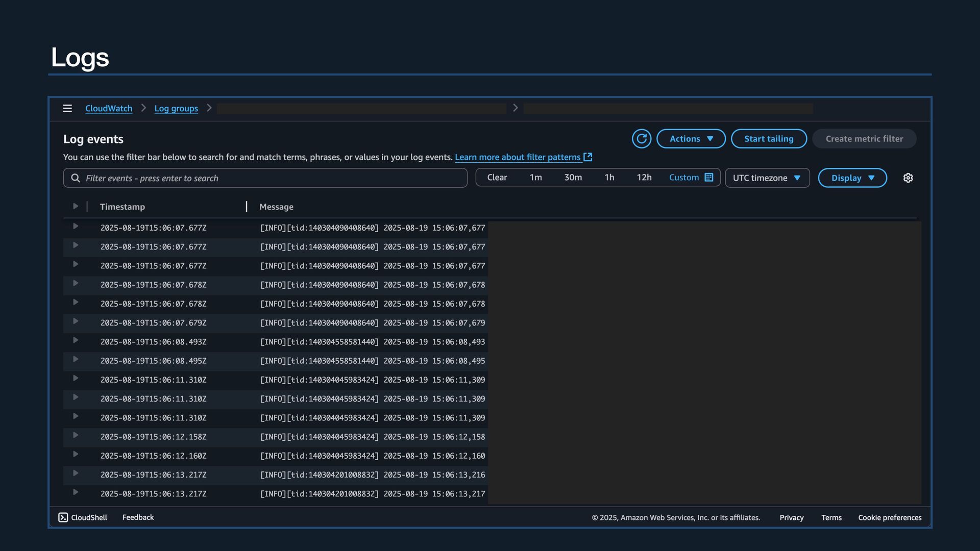Image resolution: width=980 pixels, height=551 pixels.
Task: Click the Message column header
Action: pyautogui.click(x=276, y=207)
